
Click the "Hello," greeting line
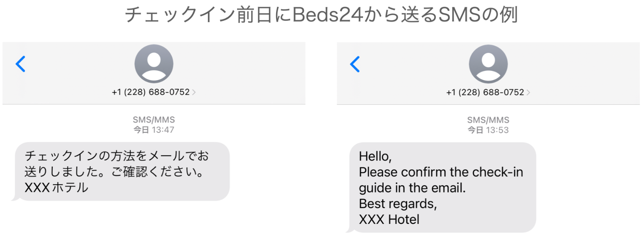coord(375,157)
